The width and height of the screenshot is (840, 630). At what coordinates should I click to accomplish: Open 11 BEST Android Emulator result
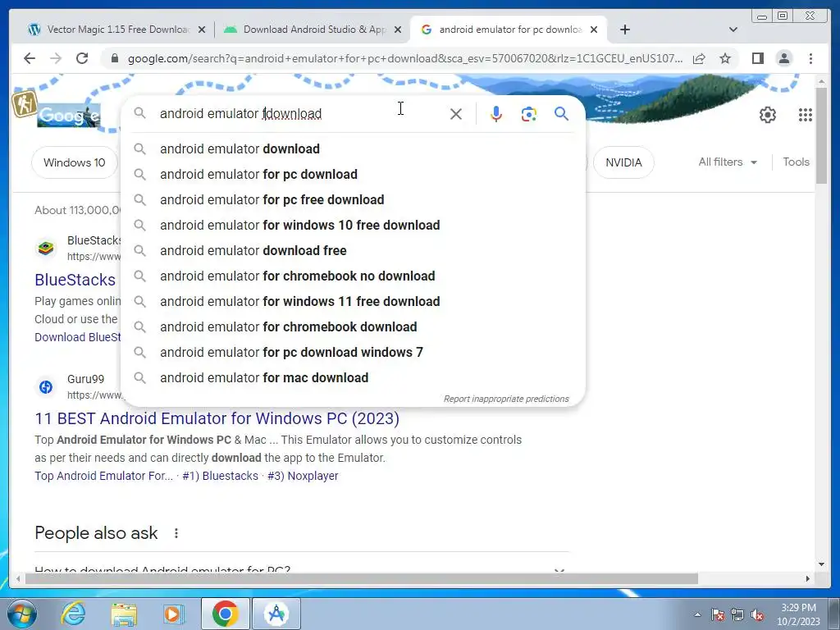click(x=217, y=418)
